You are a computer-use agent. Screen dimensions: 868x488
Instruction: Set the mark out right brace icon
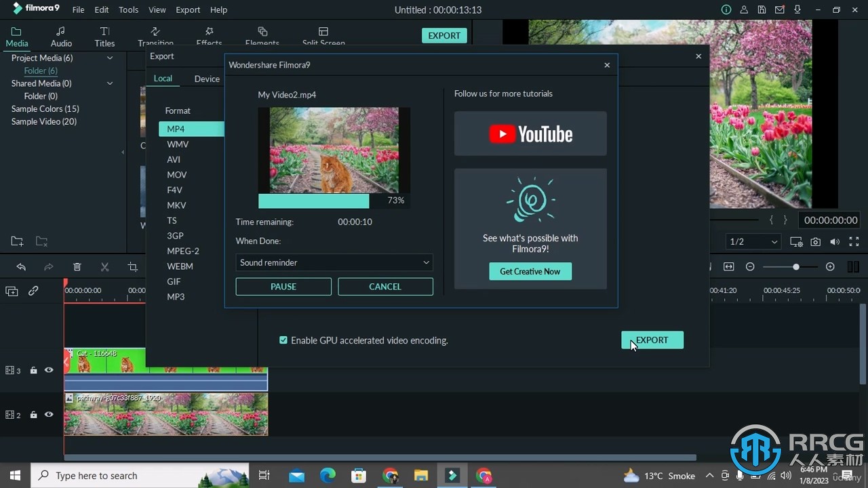(x=785, y=220)
